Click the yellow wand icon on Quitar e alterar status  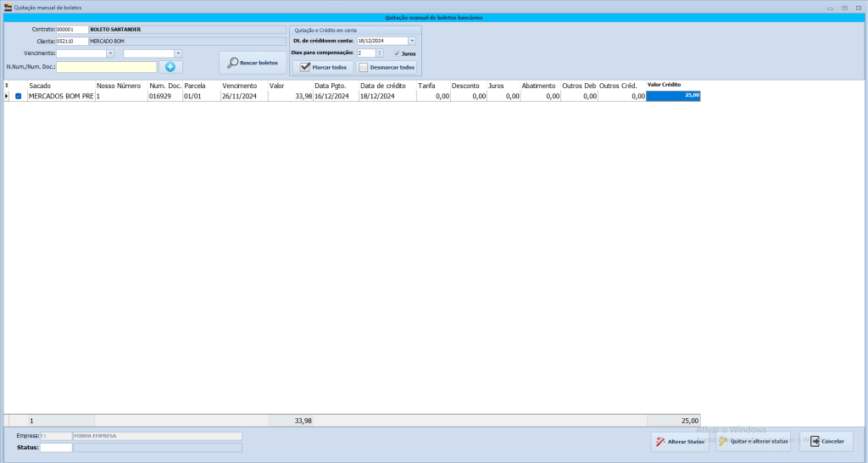pyautogui.click(x=723, y=442)
